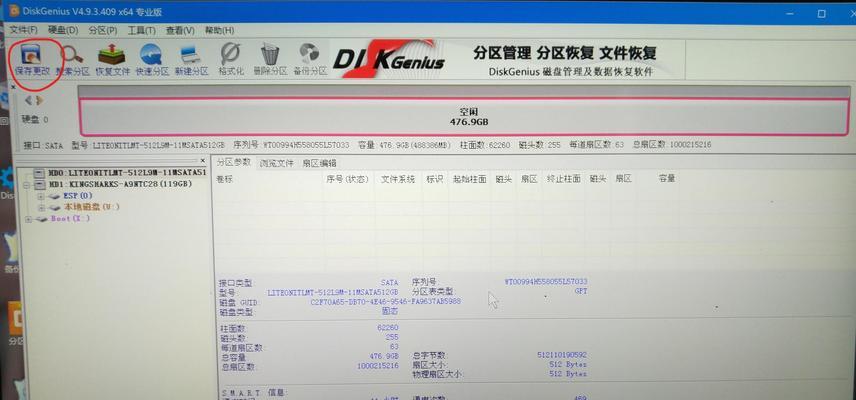This screenshot has height=400, width=856.
Task: Click the 序号(状态) column header
Action: pyautogui.click(x=347, y=179)
